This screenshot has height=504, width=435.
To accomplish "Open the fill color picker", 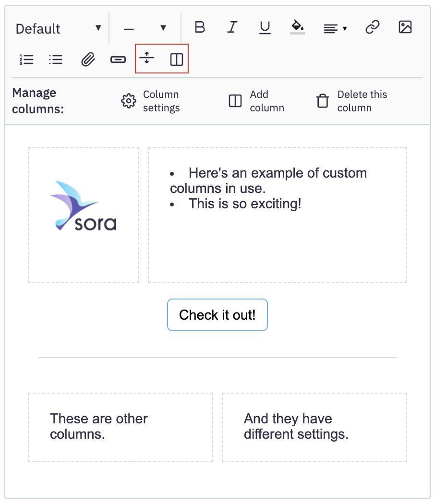I will [x=297, y=27].
